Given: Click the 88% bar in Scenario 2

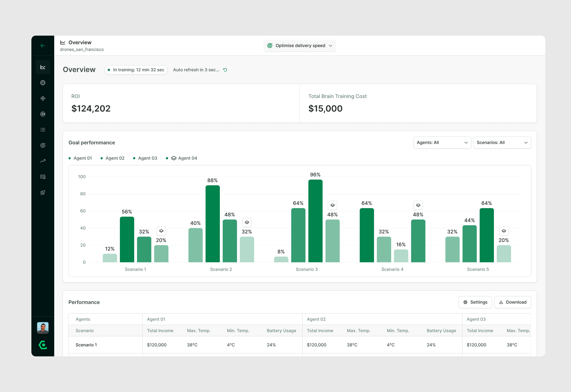Looking at the screenshot, I should click(x=213, y=224).
